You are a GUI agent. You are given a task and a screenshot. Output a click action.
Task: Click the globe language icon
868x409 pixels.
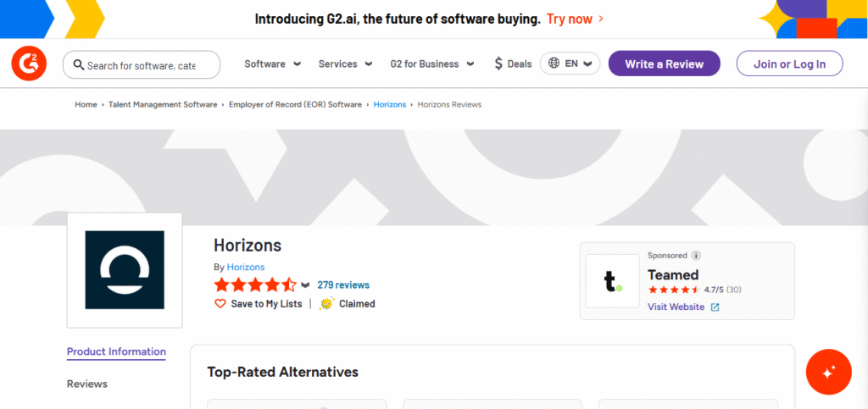(554, 63)
